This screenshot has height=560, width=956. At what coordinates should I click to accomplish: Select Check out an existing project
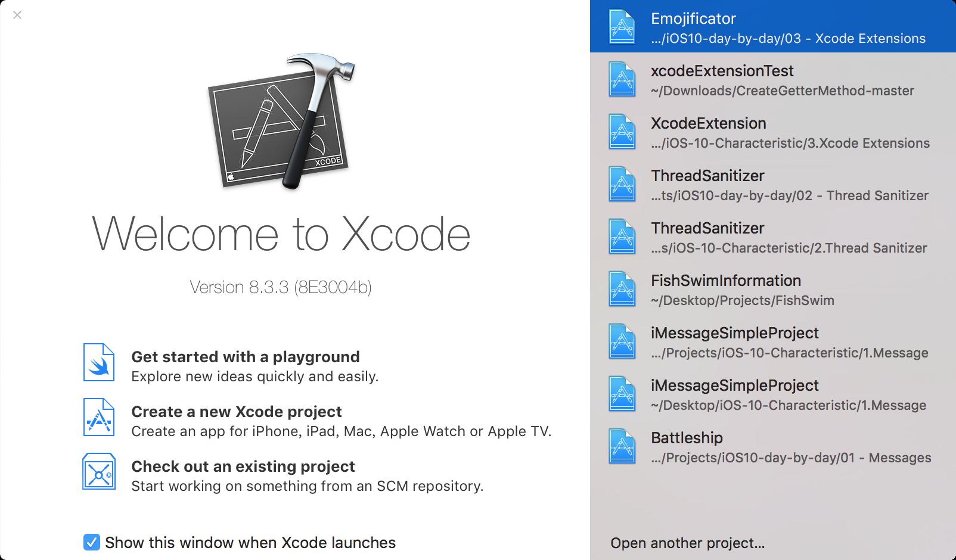243,466
